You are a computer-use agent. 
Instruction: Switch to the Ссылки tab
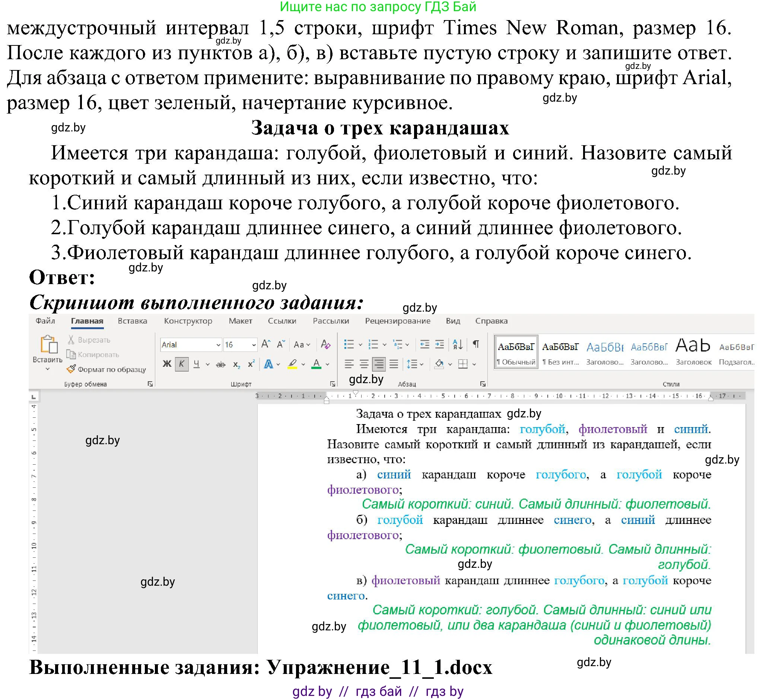[282, 321]
